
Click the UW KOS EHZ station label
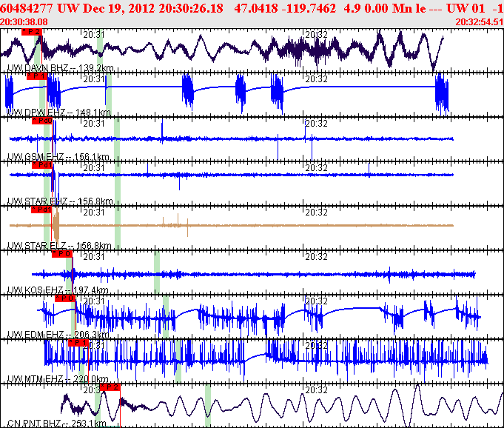coord(58,290)
